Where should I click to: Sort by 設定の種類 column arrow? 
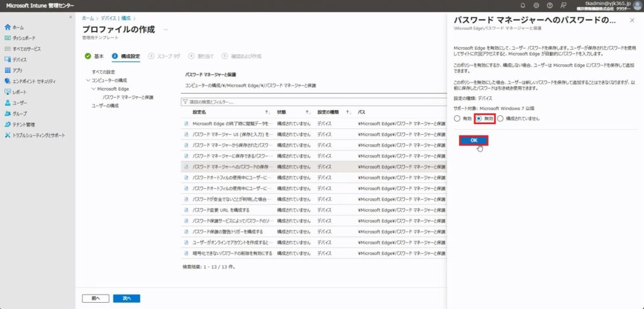[x=348, y=112]
